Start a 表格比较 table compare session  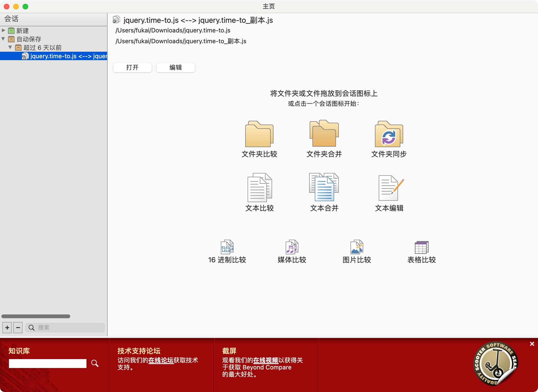[421, 247]
